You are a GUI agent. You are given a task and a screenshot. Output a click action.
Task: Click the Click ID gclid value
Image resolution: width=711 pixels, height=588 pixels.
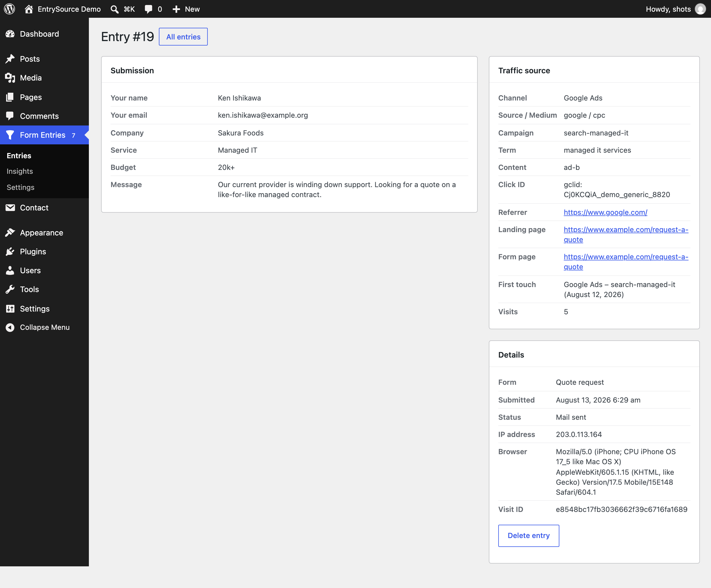click(x=617, y=190)
